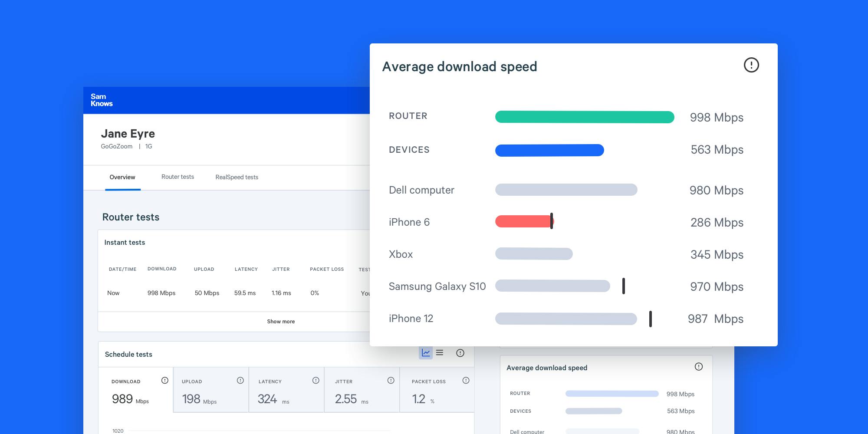This screenshot has height=434, width=868.
Task: Click the JITTER column header in Instant tests
Action: [x=281, y=269]
